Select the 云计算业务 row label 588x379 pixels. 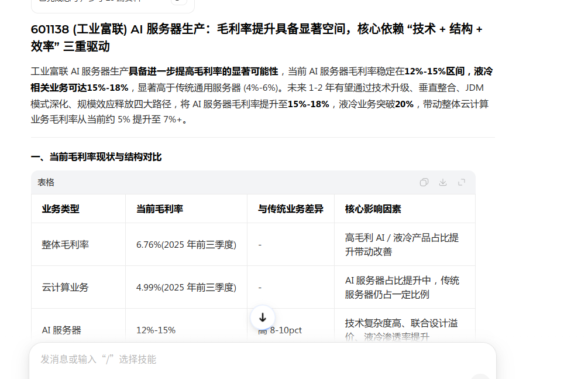(x=66, y=288)
